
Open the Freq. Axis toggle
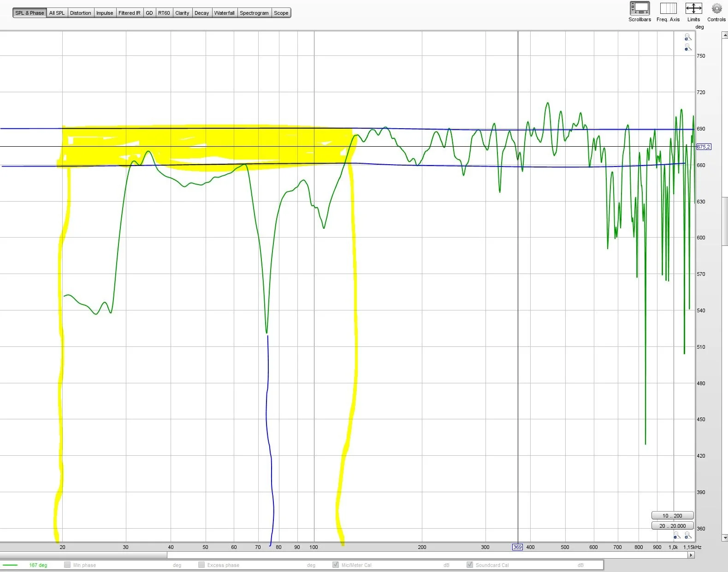pos(668,12)
